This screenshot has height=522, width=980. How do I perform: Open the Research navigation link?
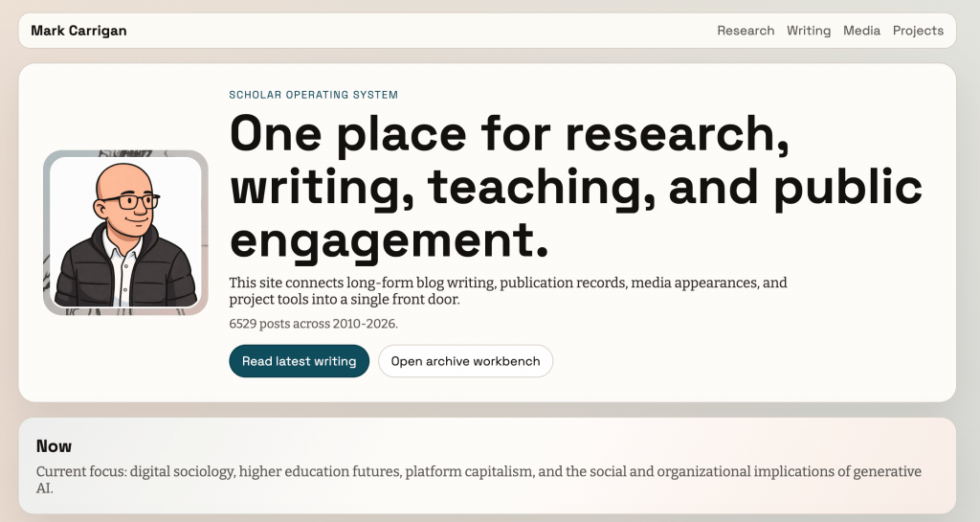pos(746,31)
